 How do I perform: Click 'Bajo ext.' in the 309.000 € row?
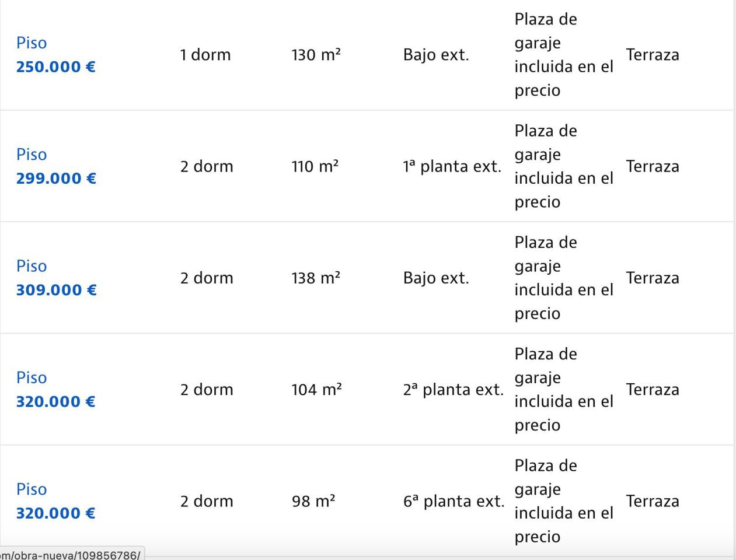click(x=435, y=278)
